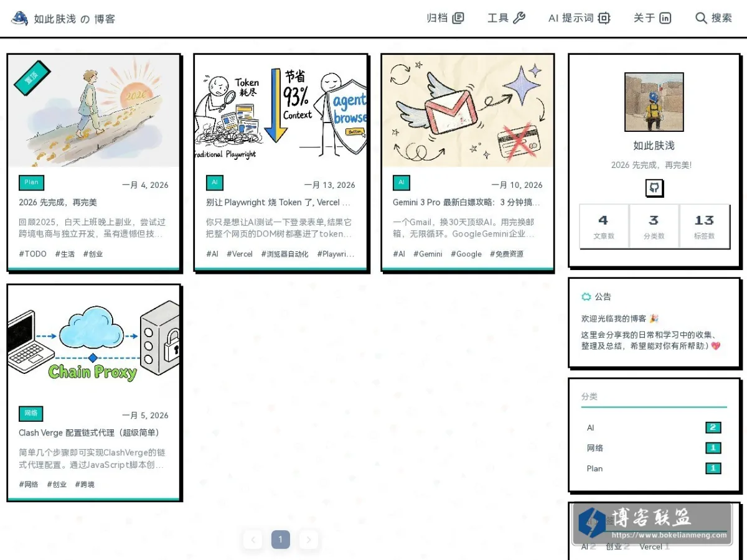Open the 标签数 stat box showing 13
This screenshot has height=560, width=747.
[x=705, y=226]
